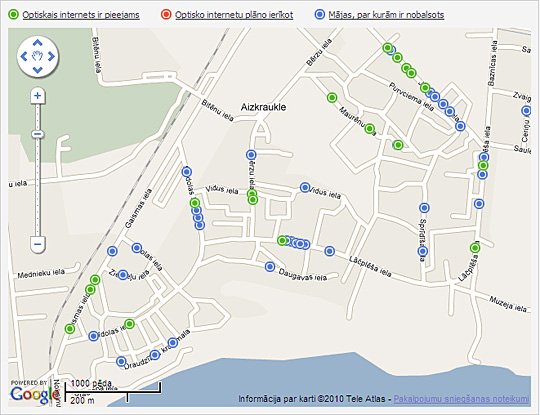
Task: Select green marker on Maurēnu iela
Action: coord(370,129)
